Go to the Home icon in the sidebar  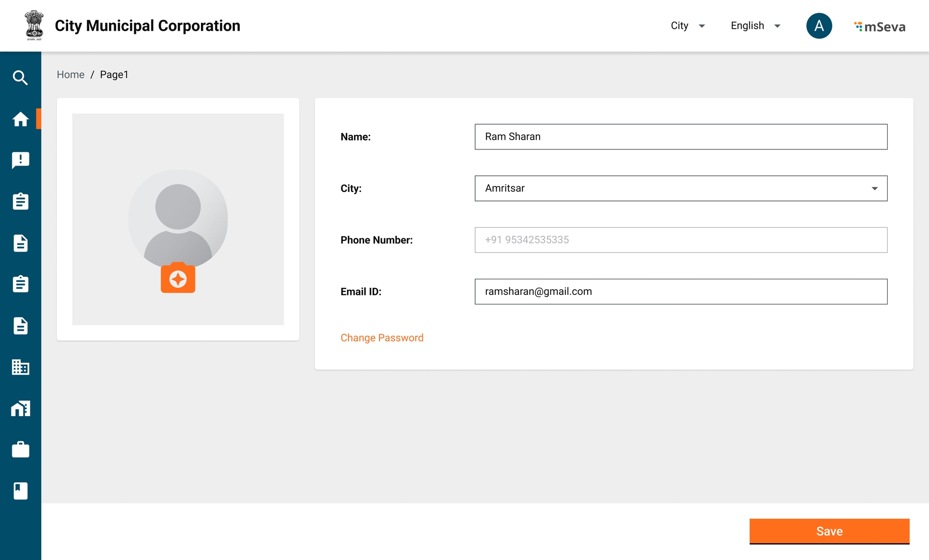tap(20, 119)
